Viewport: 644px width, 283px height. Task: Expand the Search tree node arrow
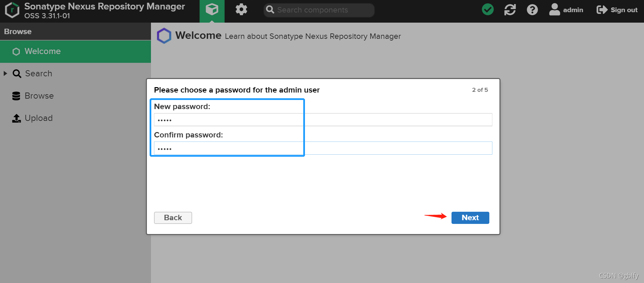(5, 73)
